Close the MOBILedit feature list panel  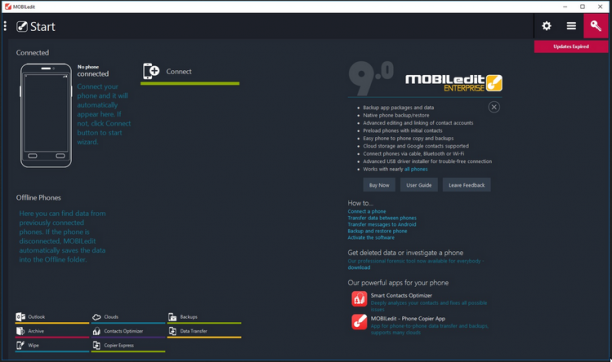point(494,107)
